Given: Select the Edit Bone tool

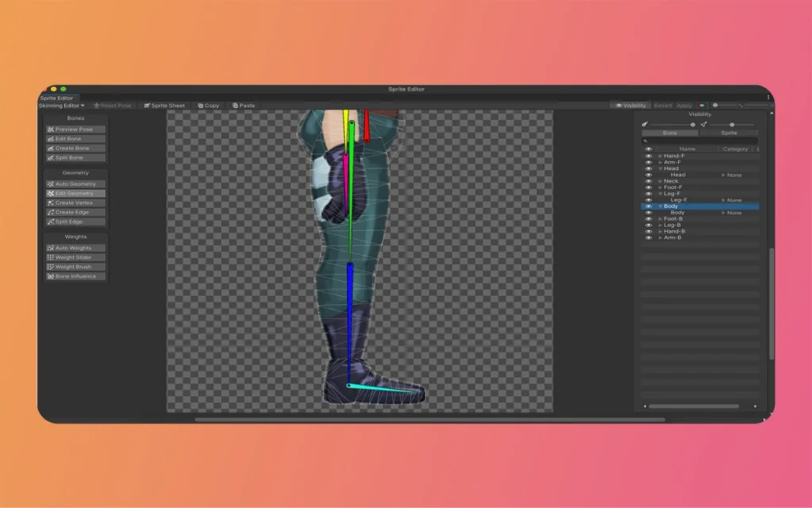Looking at the screenshot, I should click(75, 138).
